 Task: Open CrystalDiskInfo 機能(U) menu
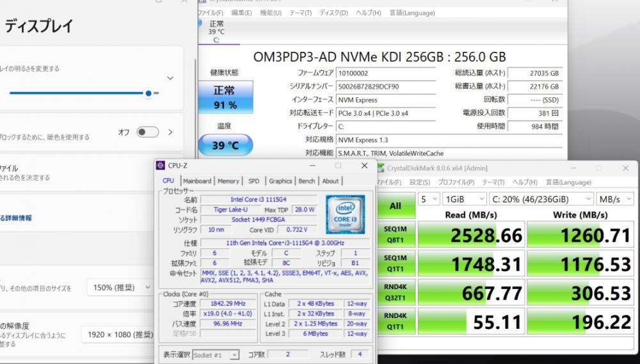(271, 13)
